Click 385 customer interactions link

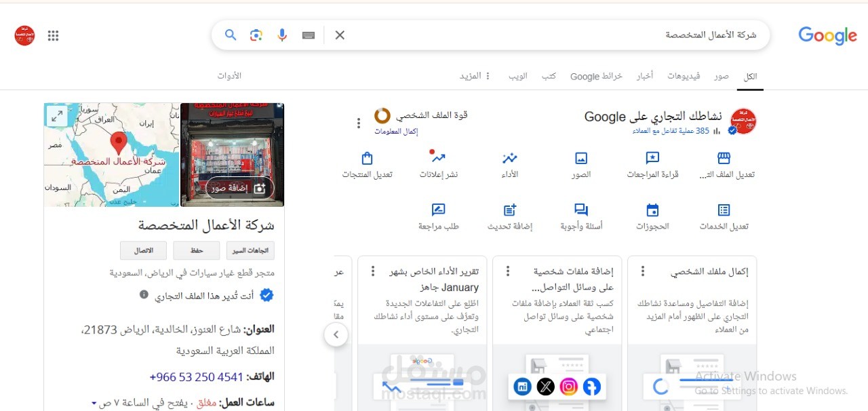[671, 131]
